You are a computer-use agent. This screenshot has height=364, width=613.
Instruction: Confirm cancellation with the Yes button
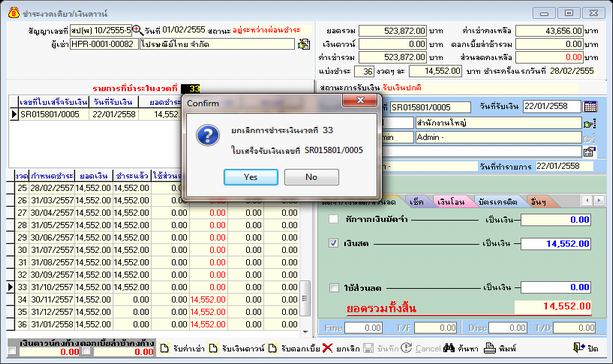(251, 177)
